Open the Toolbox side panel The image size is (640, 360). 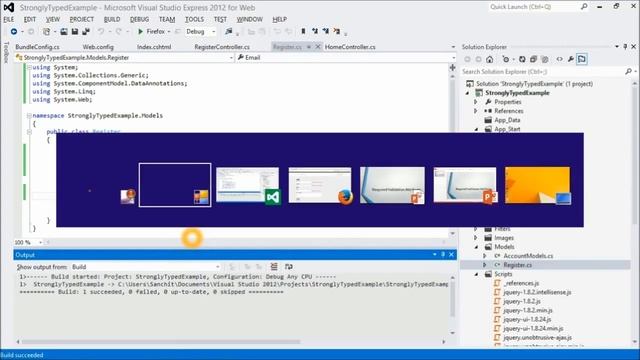point(6,52)
